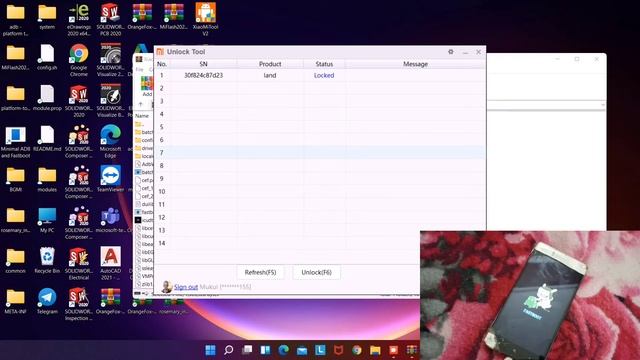Open SOLIDWORKS PCB 2020 shortcut
Viewport: 640px width, 360px height.
pos(110,19)
